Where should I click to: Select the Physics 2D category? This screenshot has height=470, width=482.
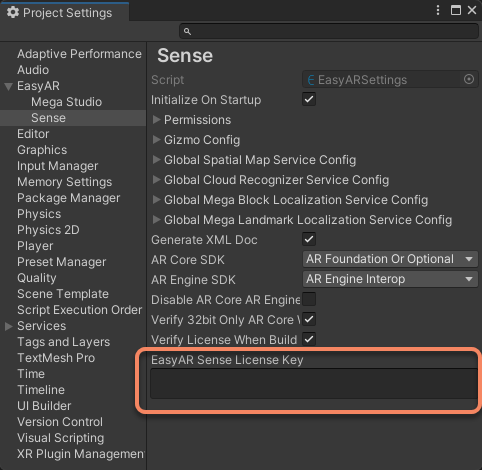[x=48, y=230]
